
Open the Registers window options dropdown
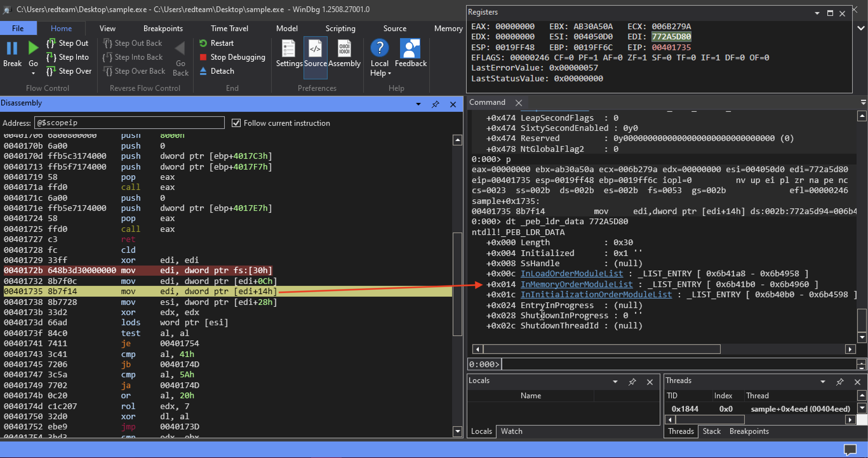click(817, 13)
